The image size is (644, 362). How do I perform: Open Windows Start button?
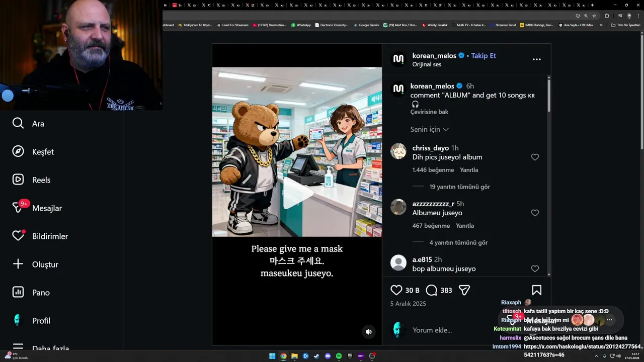272,356
